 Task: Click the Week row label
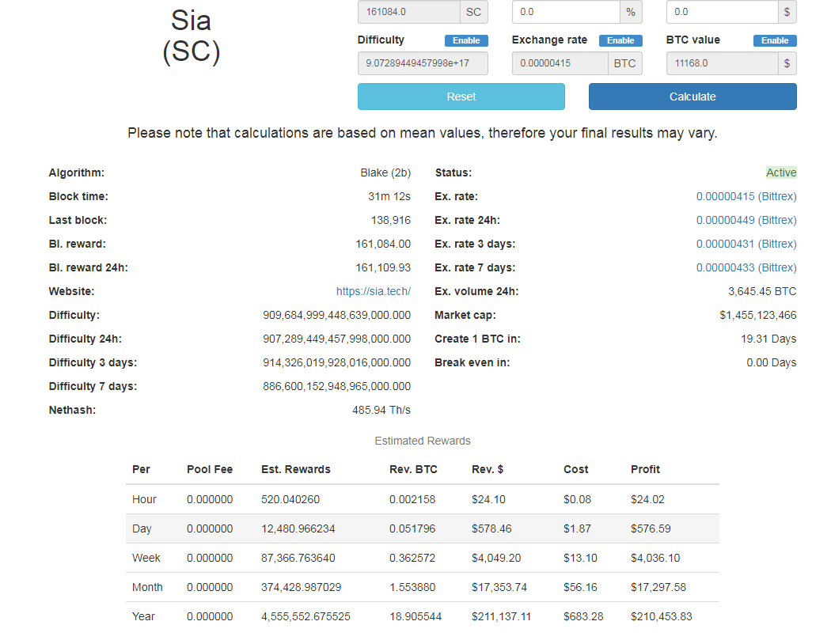pyautogui.click(x=146, y=558)
